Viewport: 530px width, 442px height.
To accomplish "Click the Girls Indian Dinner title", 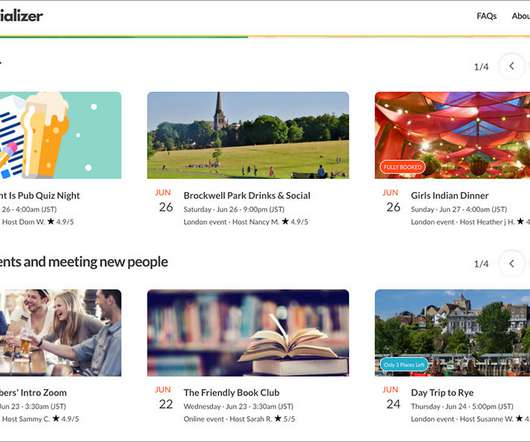I will click(x=450, y=196).
